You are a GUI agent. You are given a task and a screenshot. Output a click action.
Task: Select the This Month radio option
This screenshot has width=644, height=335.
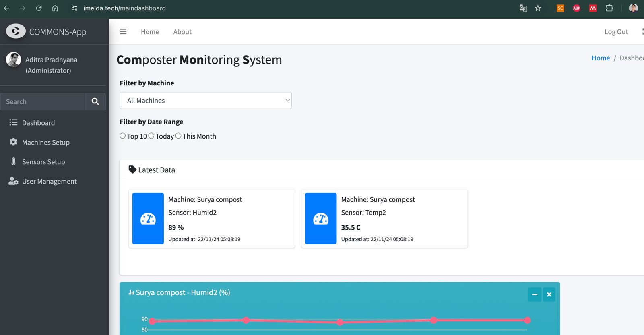coord(178,136)
